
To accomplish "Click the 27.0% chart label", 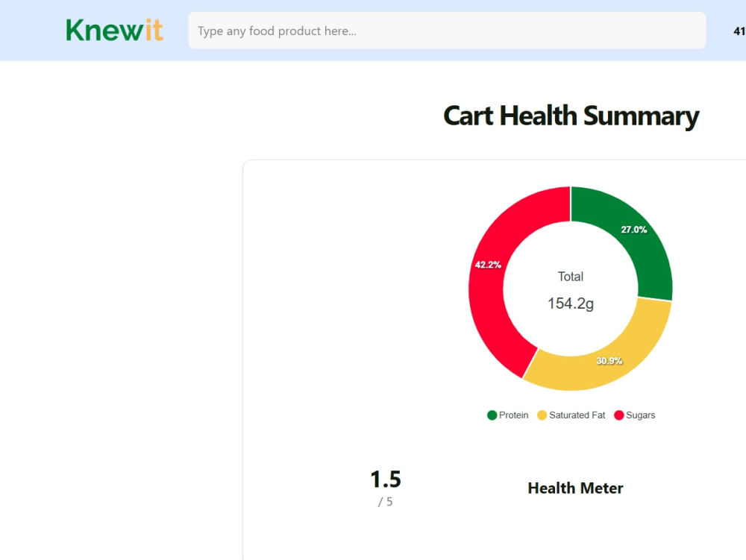I will click(x=633, y=230).
